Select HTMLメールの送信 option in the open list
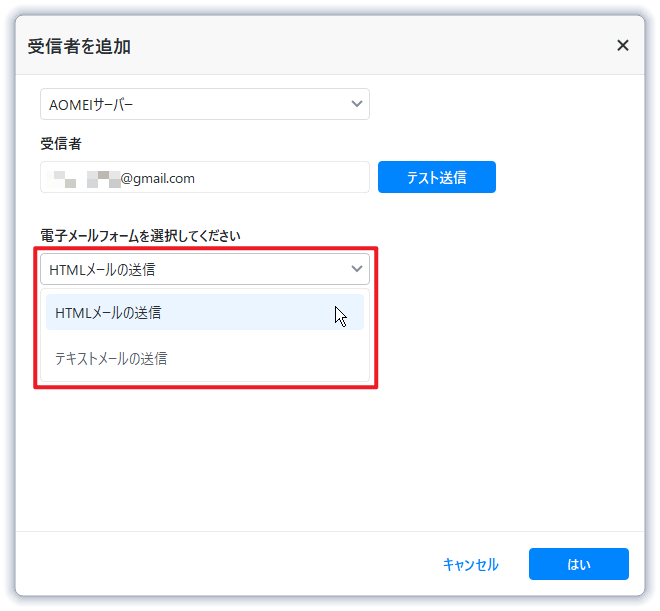The image size is (660, 611). (108, 313)
